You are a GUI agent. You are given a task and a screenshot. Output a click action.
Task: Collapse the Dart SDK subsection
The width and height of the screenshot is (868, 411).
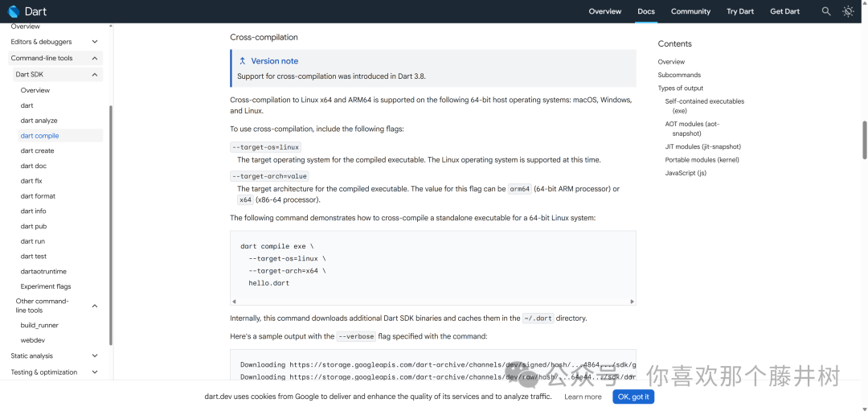click(95, 74)
